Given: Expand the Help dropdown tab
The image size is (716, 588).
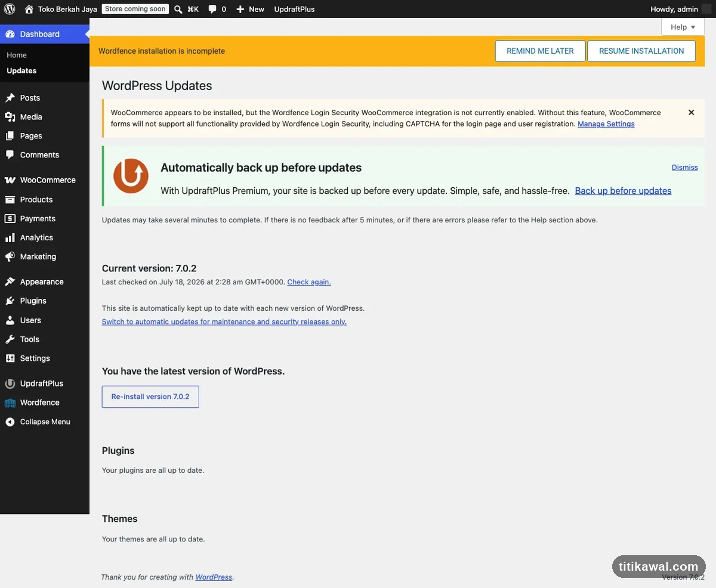Looking at the screenshot, I should (683, 27).
